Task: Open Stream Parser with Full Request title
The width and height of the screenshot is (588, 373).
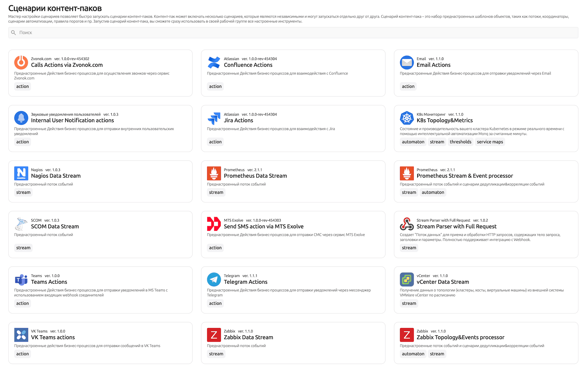Action: pos(456,227)
